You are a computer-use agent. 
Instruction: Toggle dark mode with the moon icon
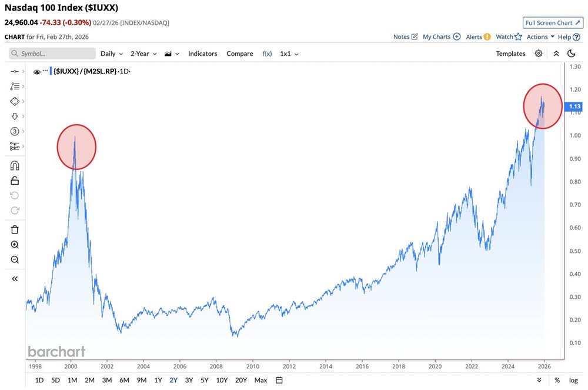click(x=572, y=54)
